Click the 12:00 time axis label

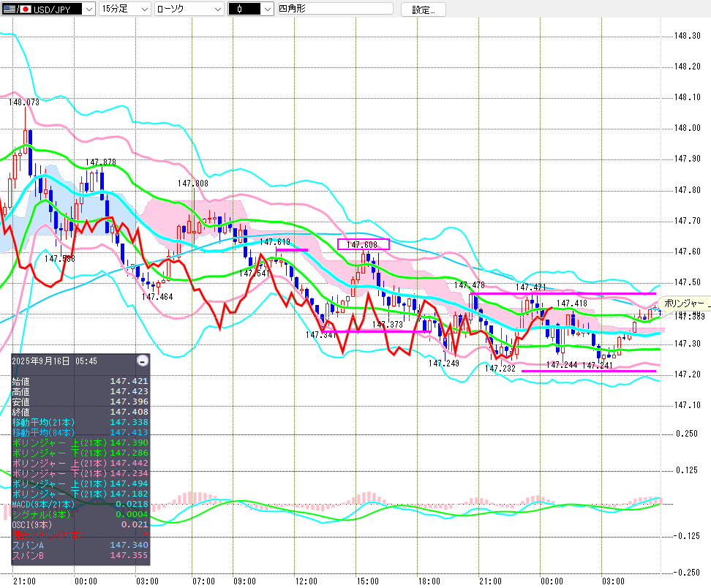coord(306,581)
